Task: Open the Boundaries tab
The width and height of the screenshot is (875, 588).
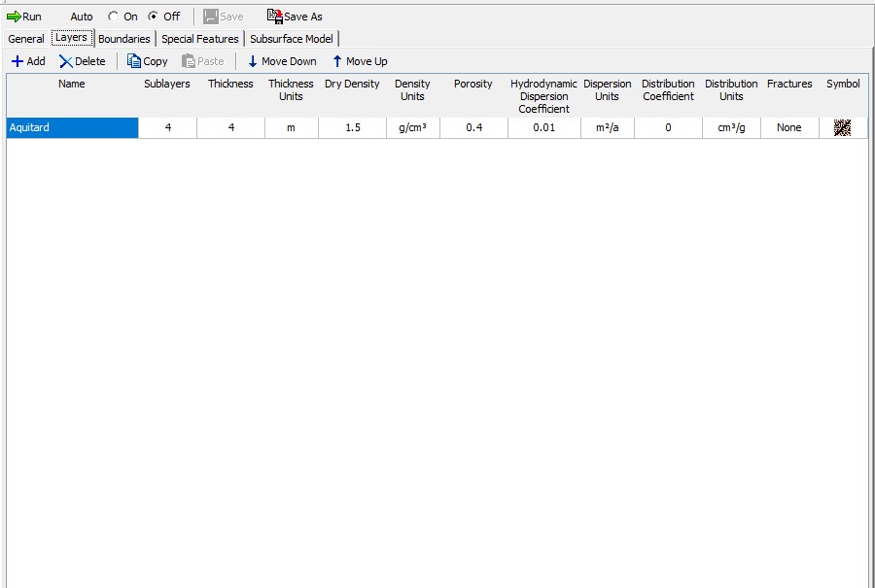Action: (123, 39)
